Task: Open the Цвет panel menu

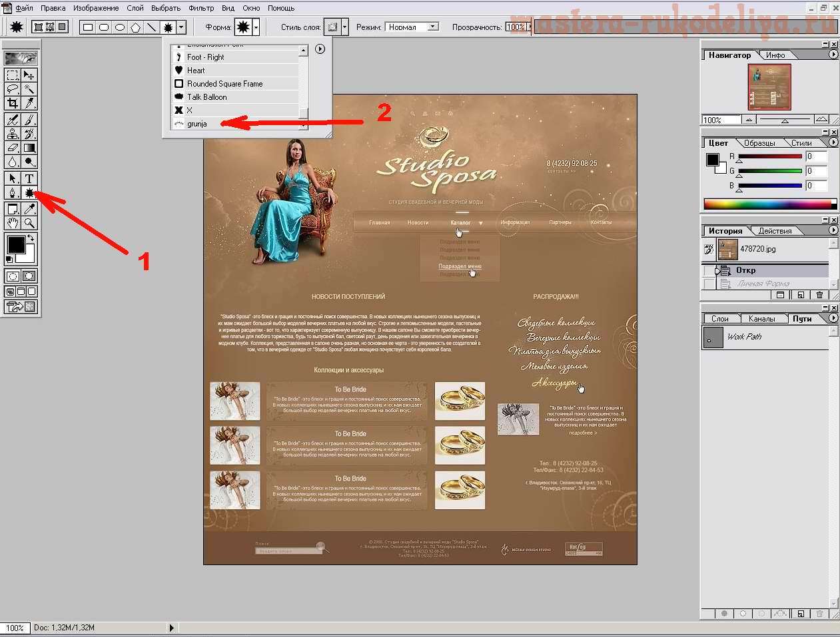Action: point(833,142)
